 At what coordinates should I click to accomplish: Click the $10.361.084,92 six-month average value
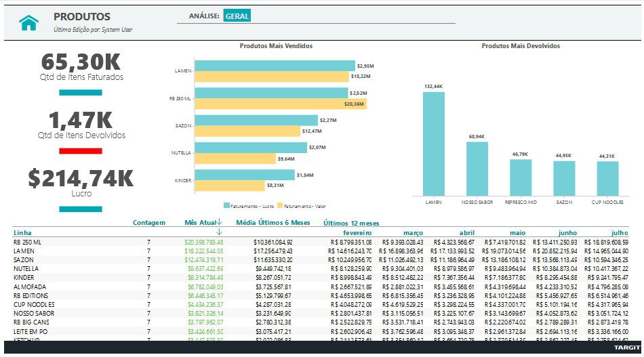pyautogui.click(x=273, y=242)
